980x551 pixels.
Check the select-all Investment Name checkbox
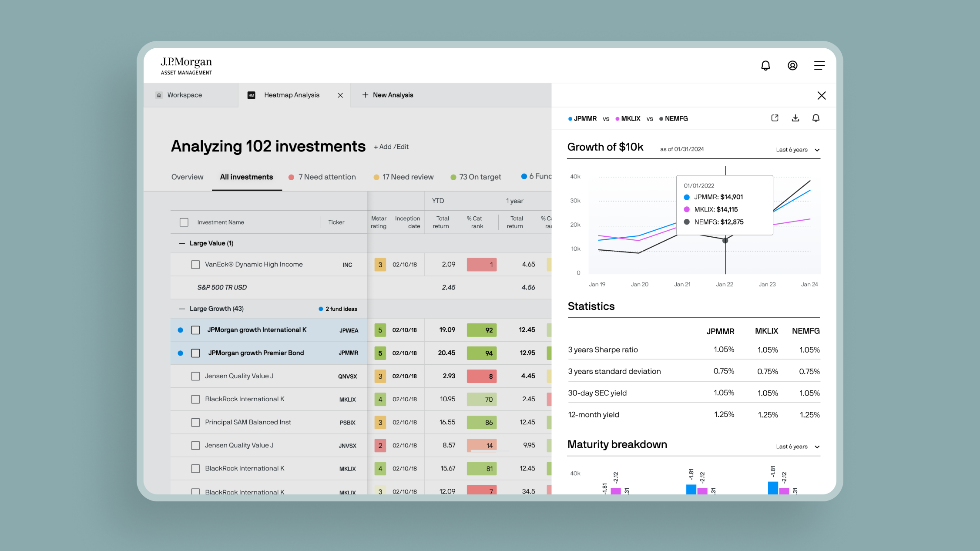[x=184, y=222]
